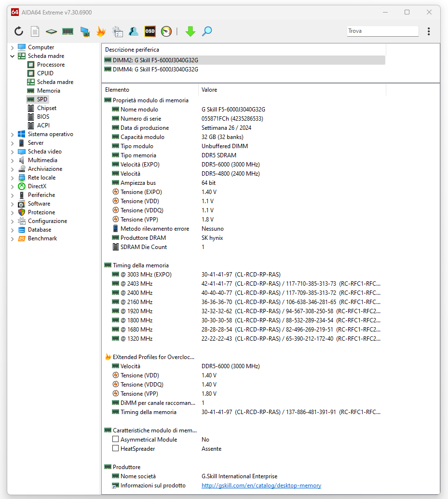
Task: Expand the Computer tree node
Action: point(13,47)
